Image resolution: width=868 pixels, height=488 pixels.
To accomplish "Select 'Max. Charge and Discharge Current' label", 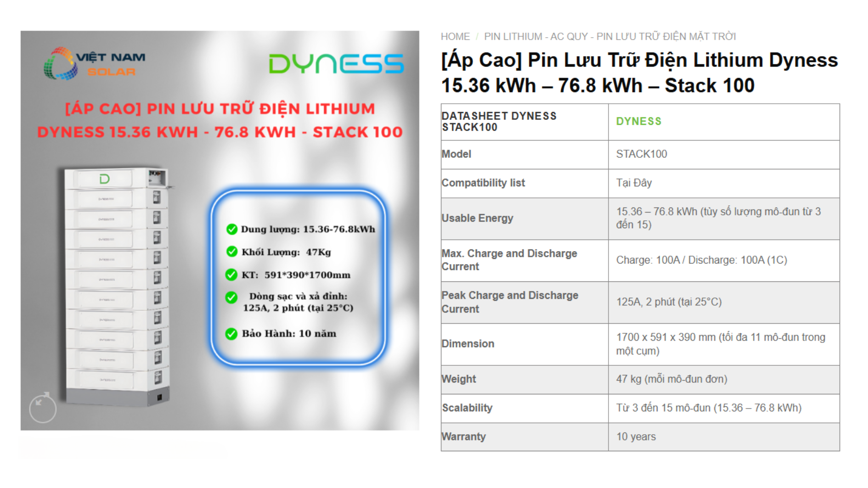I will pos(509,260).
